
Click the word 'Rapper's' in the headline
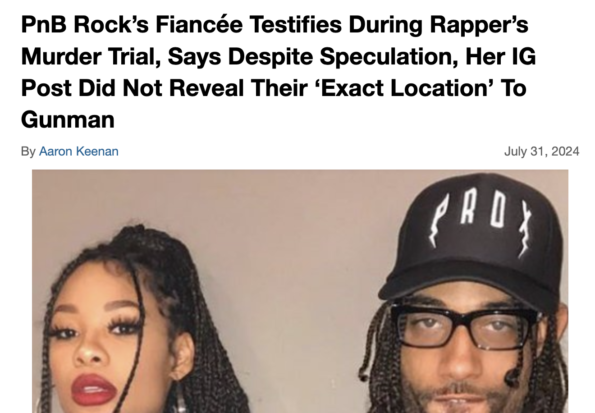coord(479,25)
